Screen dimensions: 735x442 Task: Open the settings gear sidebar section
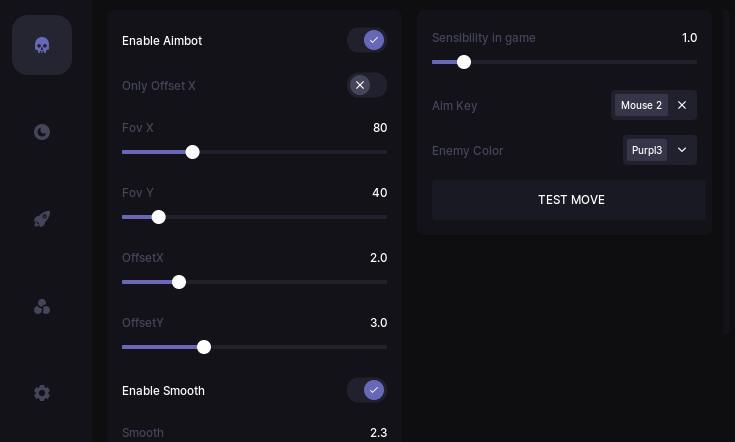42,393
